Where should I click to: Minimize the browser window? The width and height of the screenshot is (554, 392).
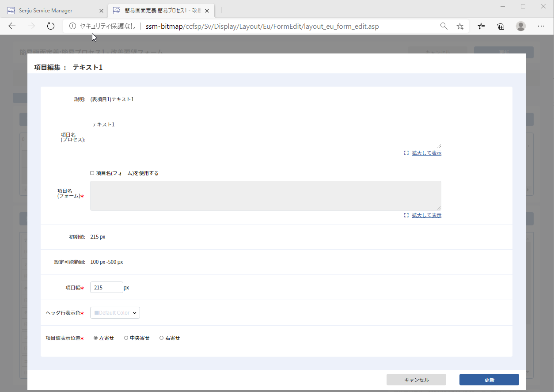click(503, 6)
